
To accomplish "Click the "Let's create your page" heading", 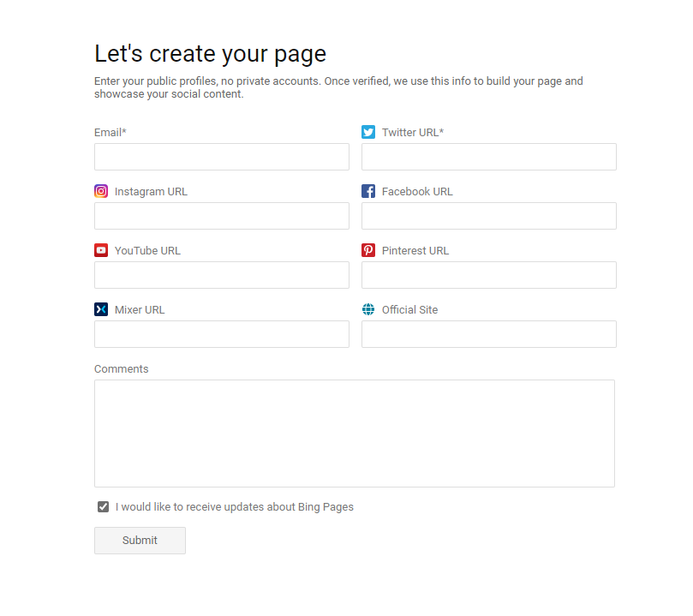I will (x=210, y=54).
